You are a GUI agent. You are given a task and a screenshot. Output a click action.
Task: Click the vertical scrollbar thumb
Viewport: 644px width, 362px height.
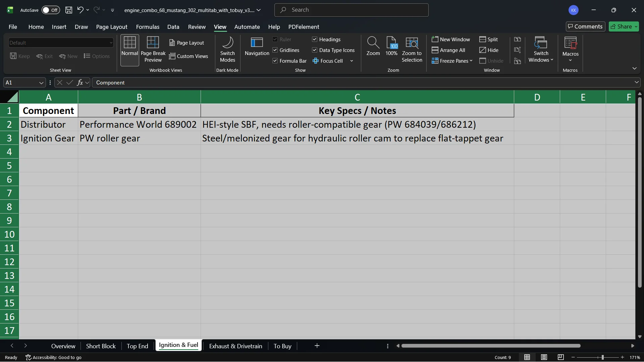[639, 192]
